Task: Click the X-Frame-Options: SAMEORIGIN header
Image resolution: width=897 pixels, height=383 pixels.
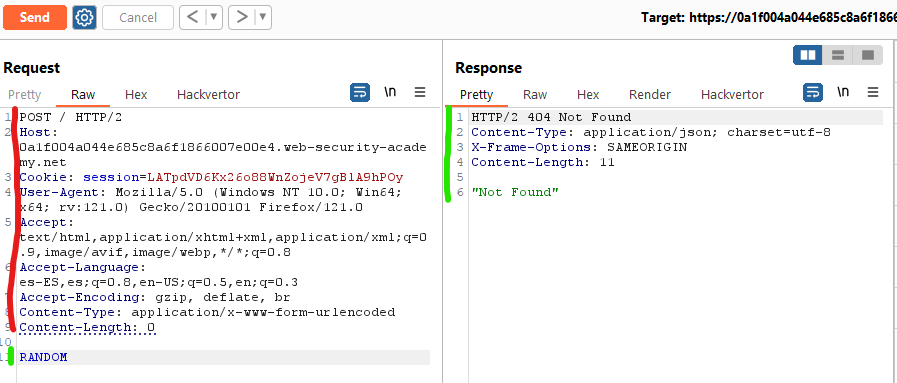Action: (579, 147)
